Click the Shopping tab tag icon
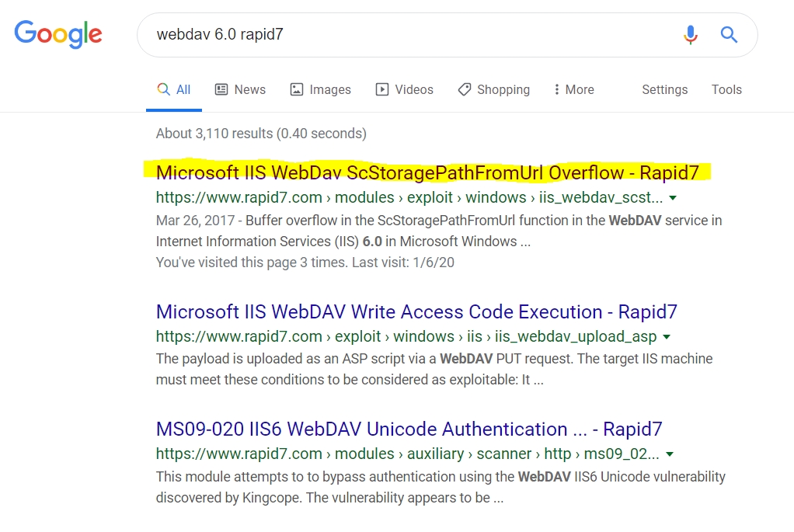The image size is (794, 532). pyautogui.click(x=465, y=89)
